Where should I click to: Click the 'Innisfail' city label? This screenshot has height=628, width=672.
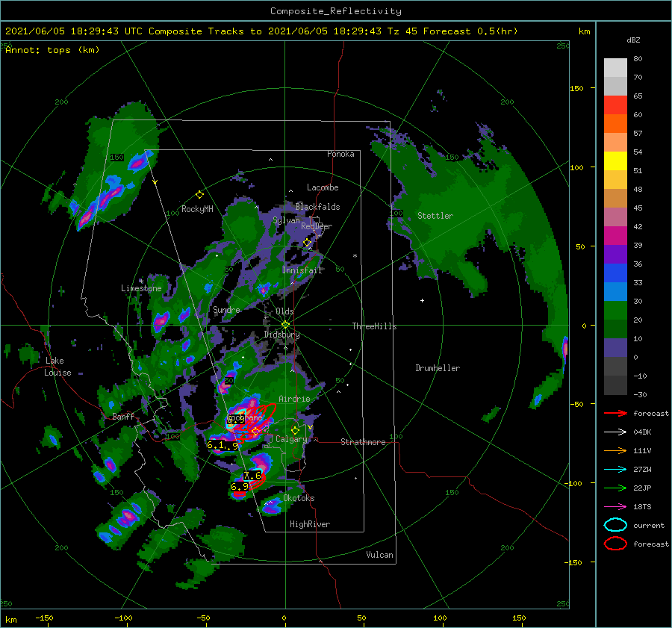click(302, 270)
